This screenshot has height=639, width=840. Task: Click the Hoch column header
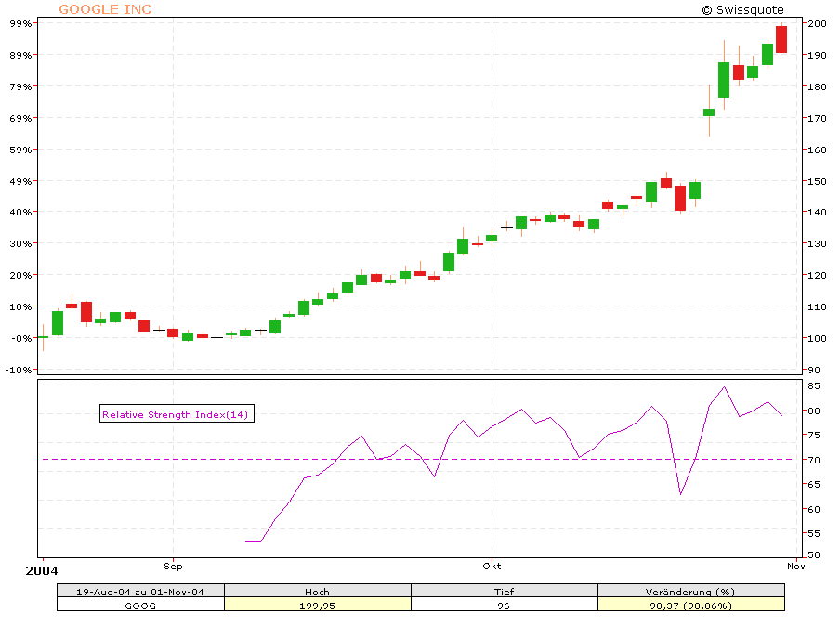click(x=317, y=592)
